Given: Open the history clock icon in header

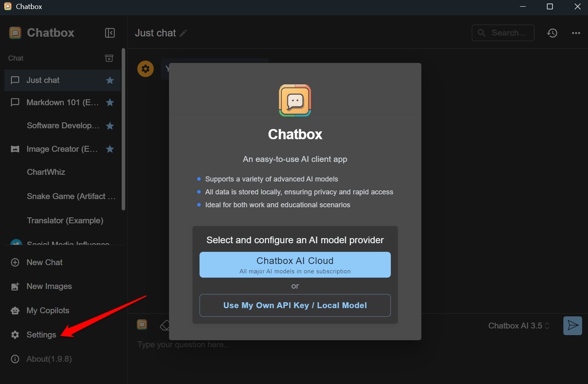Looking at the screenshot, I should (552, 33).
